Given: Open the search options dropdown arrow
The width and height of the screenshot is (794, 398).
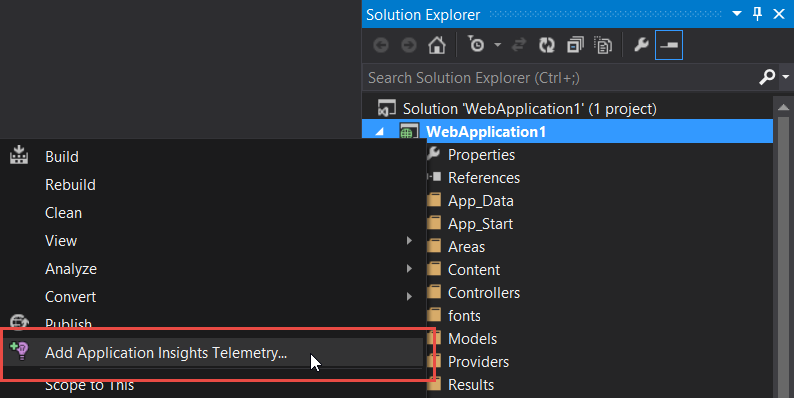Looking at the screenshot, I should click(785, 77).
